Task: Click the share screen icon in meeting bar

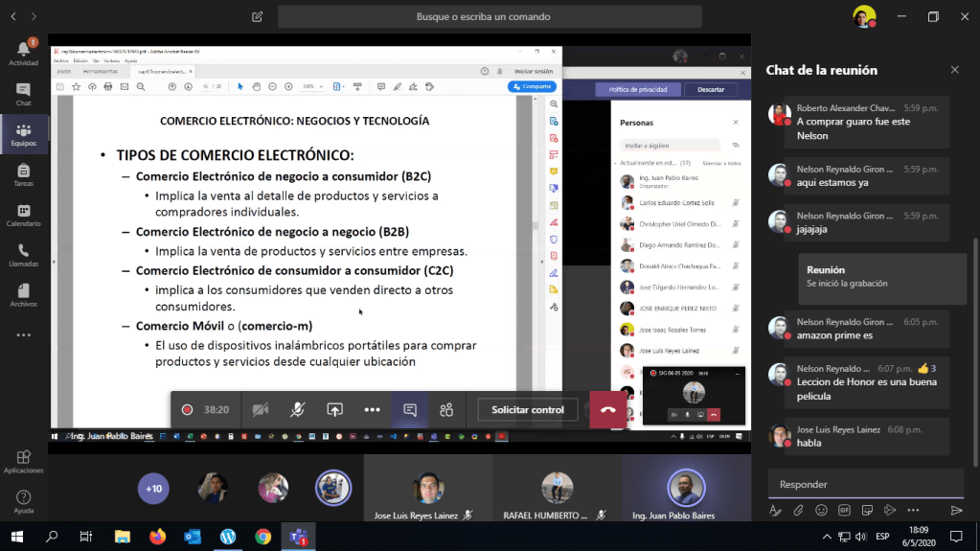Action: (x=334, y=410)
